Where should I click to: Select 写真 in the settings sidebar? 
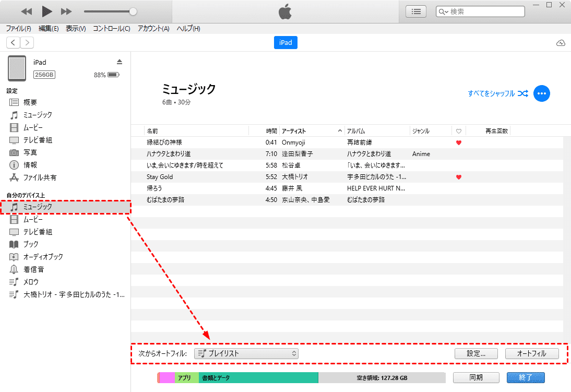click(30, 152)
